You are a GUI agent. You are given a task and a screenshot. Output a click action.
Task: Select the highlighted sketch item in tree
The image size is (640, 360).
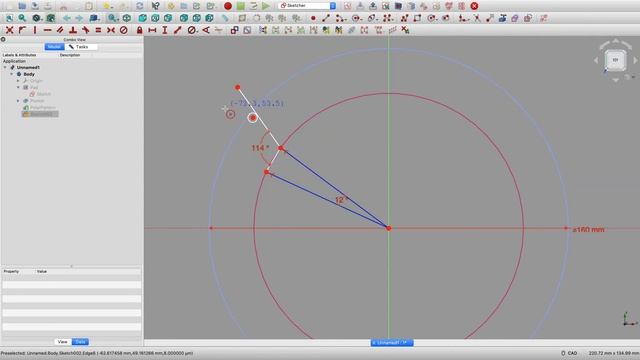coord(40,114)
